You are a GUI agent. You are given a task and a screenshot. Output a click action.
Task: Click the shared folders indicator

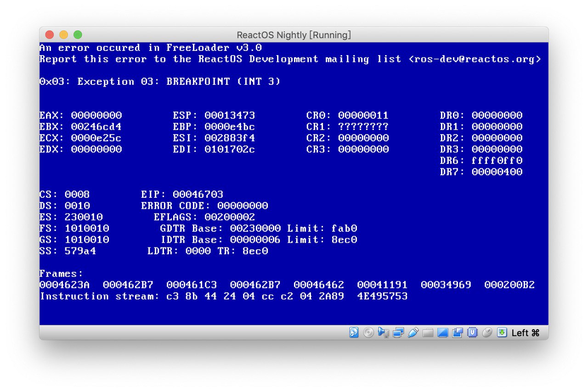[428, 333]
